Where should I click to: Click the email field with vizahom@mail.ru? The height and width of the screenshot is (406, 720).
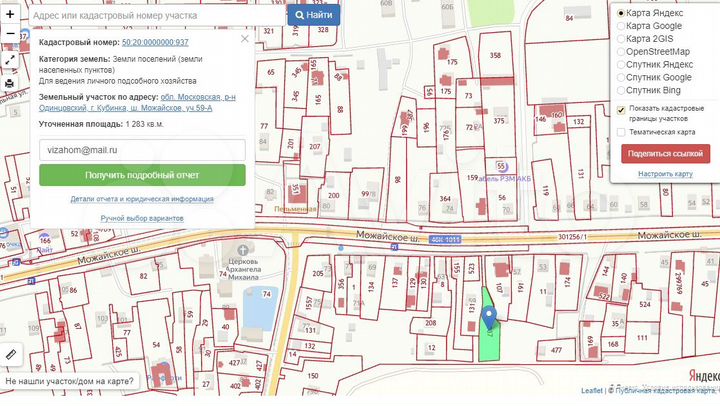point(142,150)
